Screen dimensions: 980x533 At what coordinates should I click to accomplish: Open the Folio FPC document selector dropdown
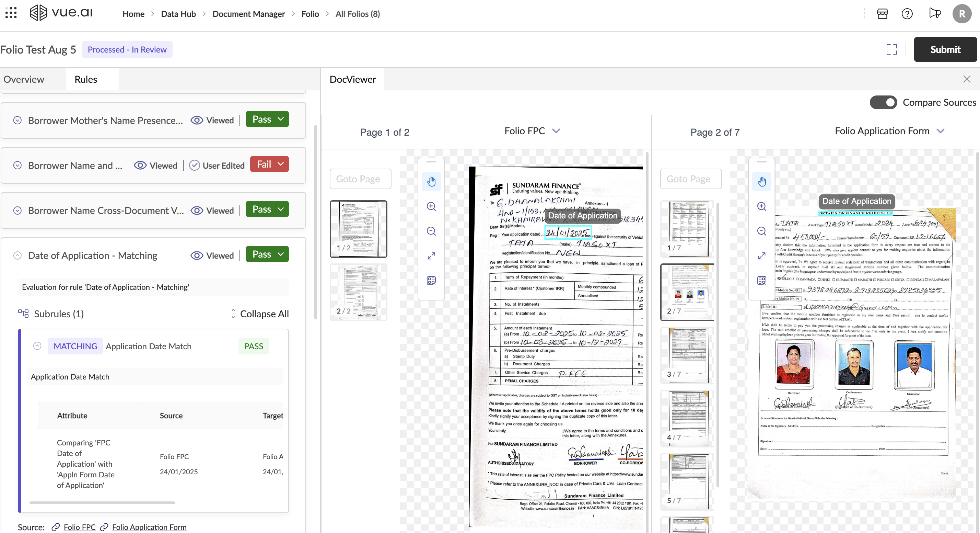(x=556, y=131)
